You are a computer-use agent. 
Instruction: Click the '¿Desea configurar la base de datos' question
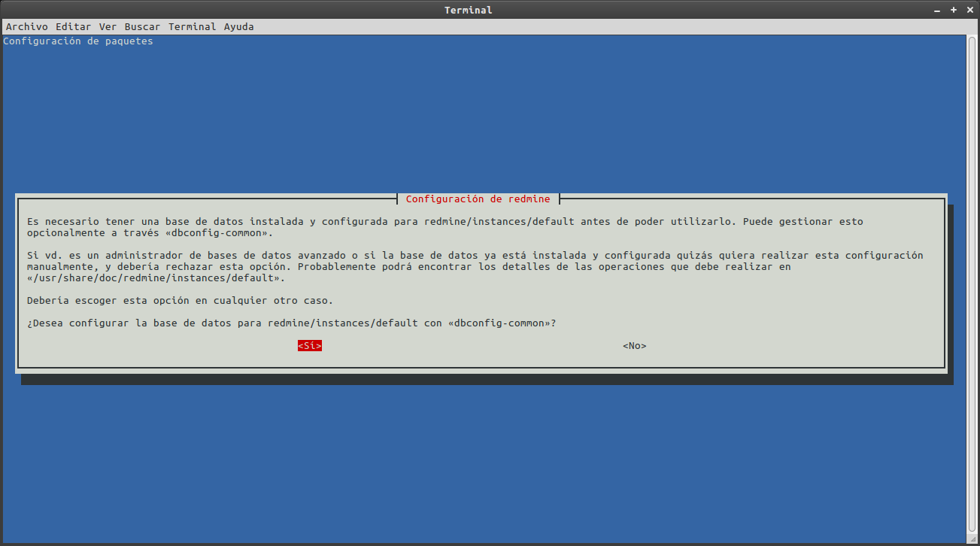pyautogui.click(x=292, y=323)
